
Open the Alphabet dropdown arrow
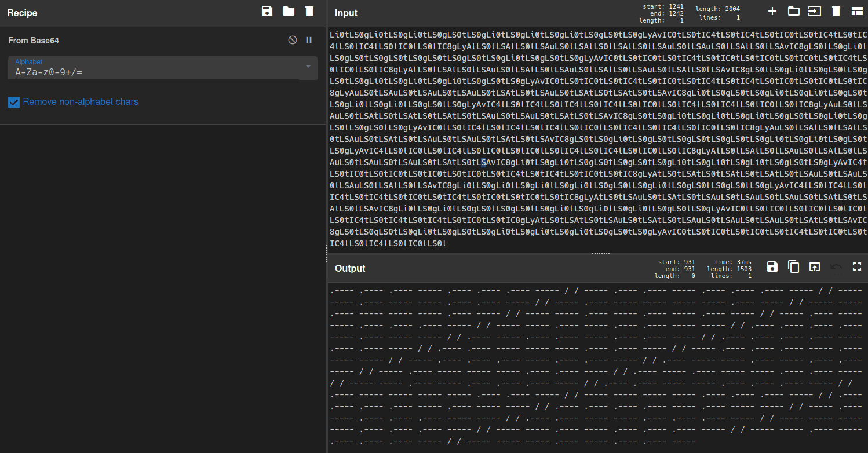pos(308,67)
